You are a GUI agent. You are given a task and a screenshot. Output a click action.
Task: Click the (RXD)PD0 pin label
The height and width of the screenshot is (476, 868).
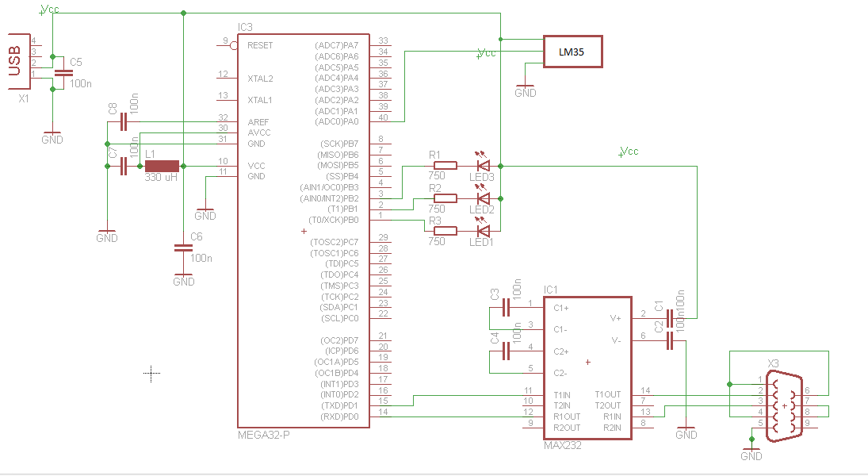coord(339,416)
